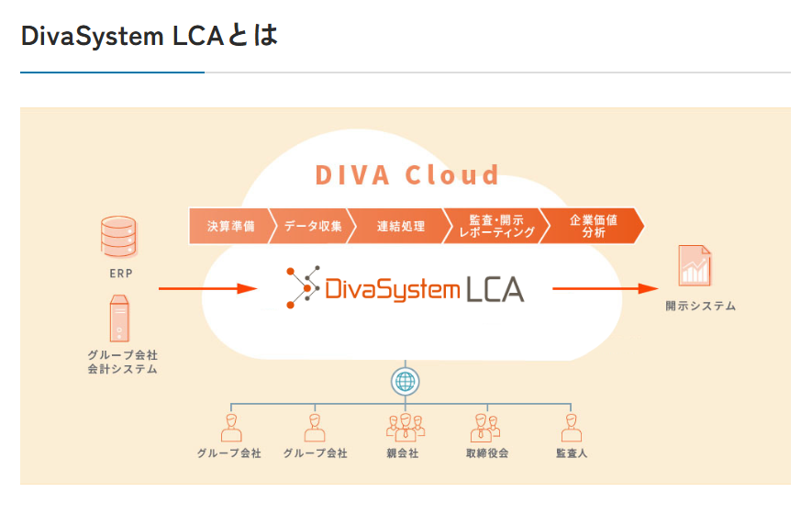The height and width of the screenshot is (514, 812).
Task: Click the DivaSystem LCAとは heading
Action: 149,36
